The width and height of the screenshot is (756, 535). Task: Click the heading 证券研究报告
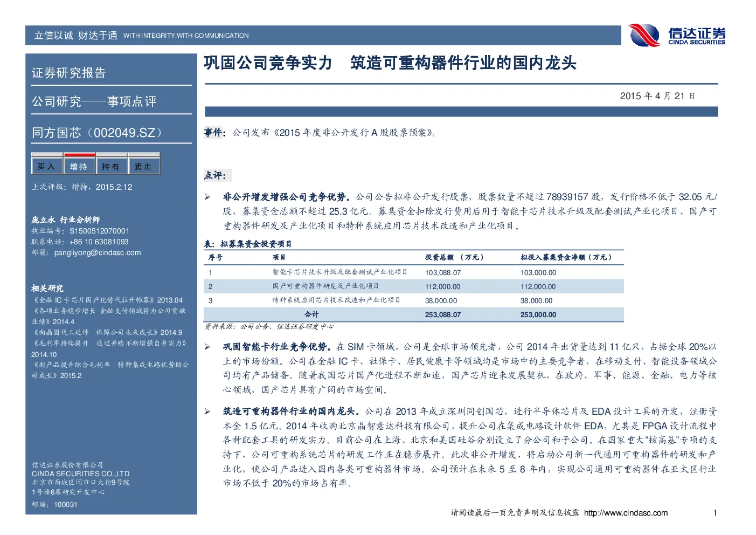(x=69, y=73)
